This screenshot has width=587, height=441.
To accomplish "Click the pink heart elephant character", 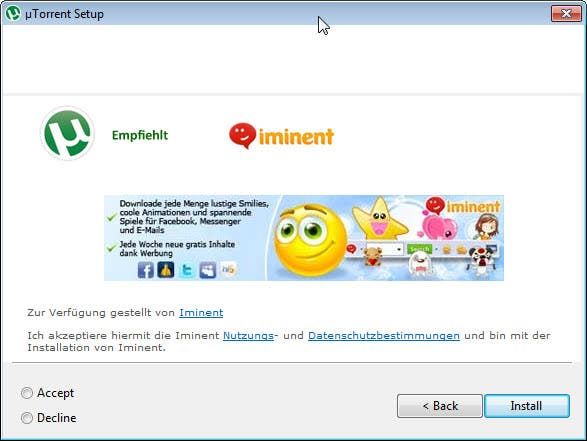I will tap(440, 227).
